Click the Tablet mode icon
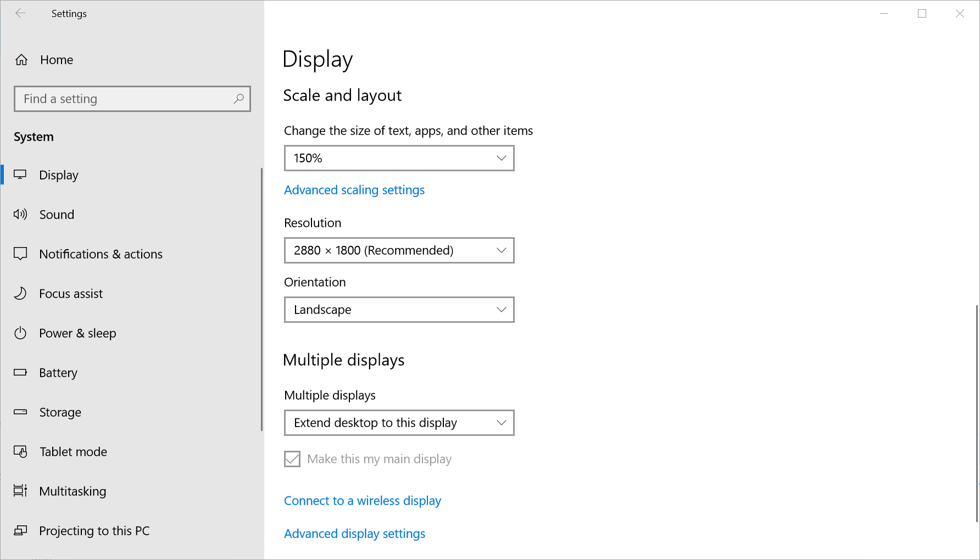This screenshot has width=980, height=560. [x=20, y=452]
